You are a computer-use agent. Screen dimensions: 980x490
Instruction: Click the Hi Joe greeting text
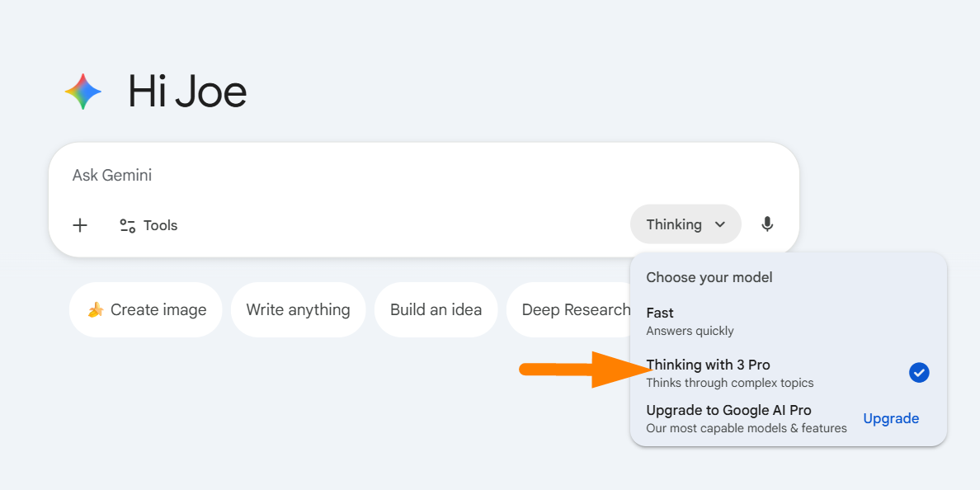click(x=187, y=92)
